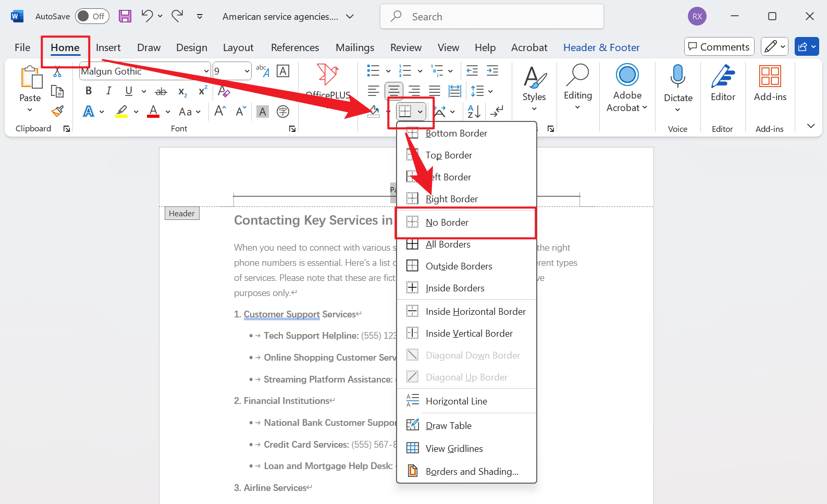
Task: Click the Format Painter brush icon
Action: pyautogui.click(x=57, y=111)
